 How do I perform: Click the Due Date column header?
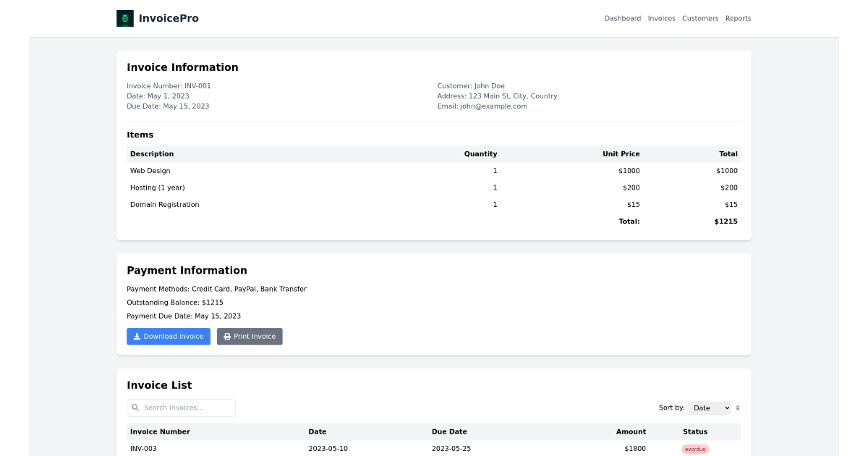pyautogui.click(x=449, y=432)
